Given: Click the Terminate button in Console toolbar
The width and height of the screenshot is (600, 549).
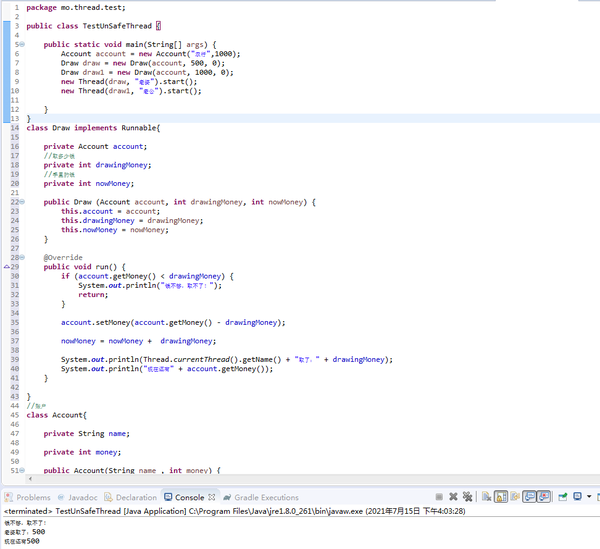Looking at the screenshot, I should tap(439, 497).
